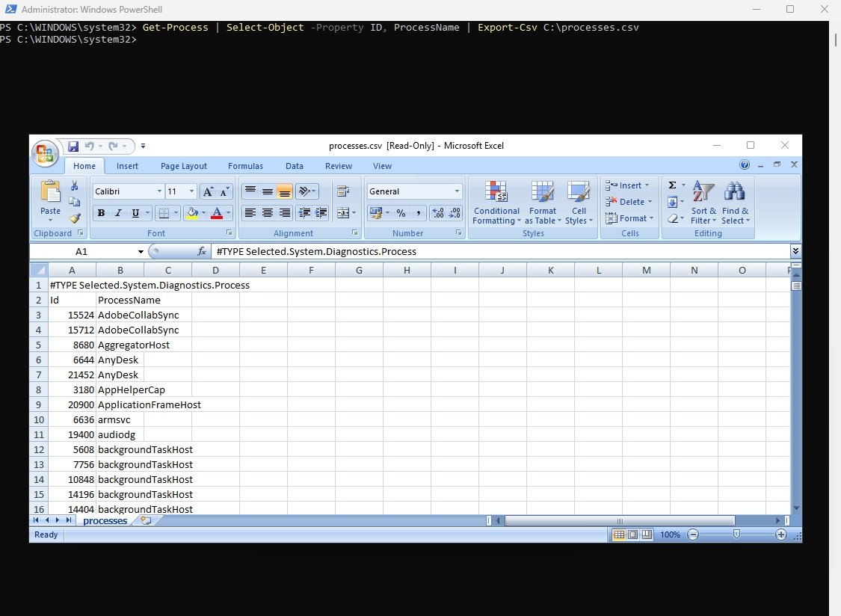Click the Clear eraser icon
841x616 pixels.
(673, 218)
